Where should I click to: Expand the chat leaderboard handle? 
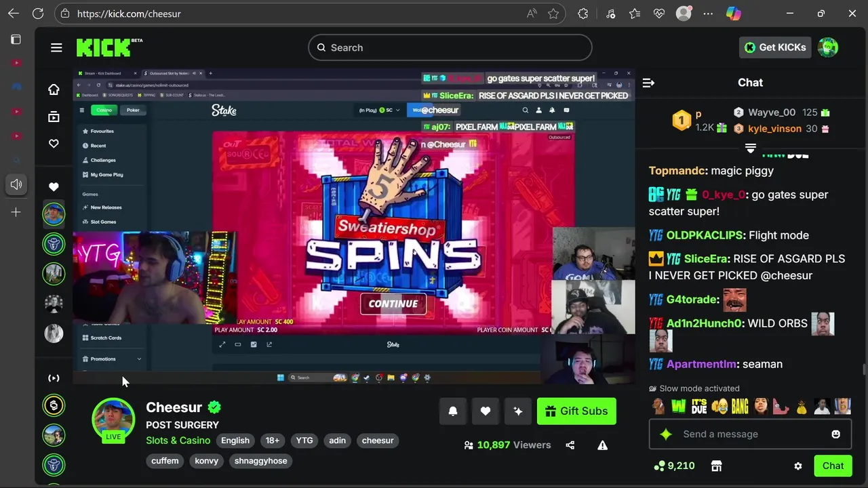[751, 147]
